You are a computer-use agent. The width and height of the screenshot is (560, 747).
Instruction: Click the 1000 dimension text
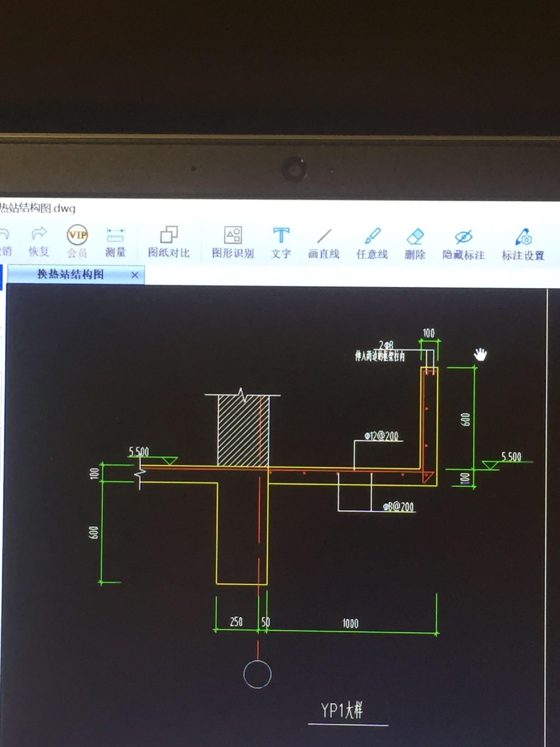pyautogui.click(x=350, y=623)
